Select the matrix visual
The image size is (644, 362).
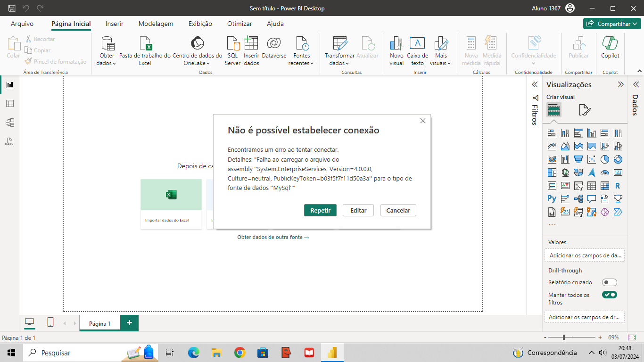(x=605, y=186)
